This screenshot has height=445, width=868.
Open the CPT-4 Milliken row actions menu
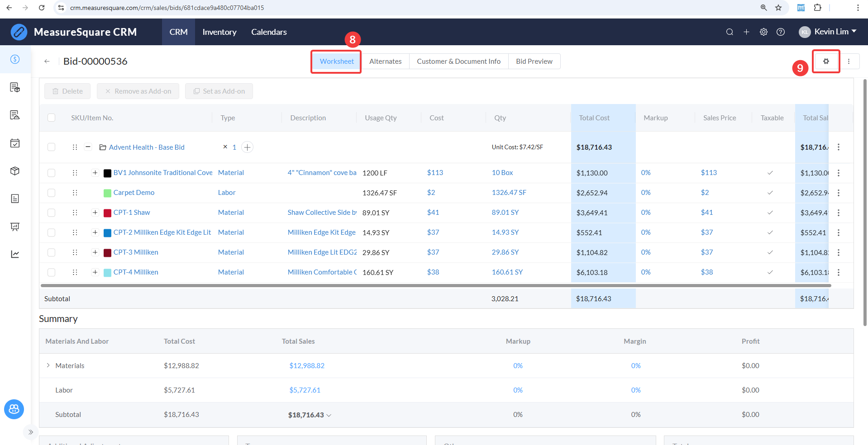[x=839, y=272]
